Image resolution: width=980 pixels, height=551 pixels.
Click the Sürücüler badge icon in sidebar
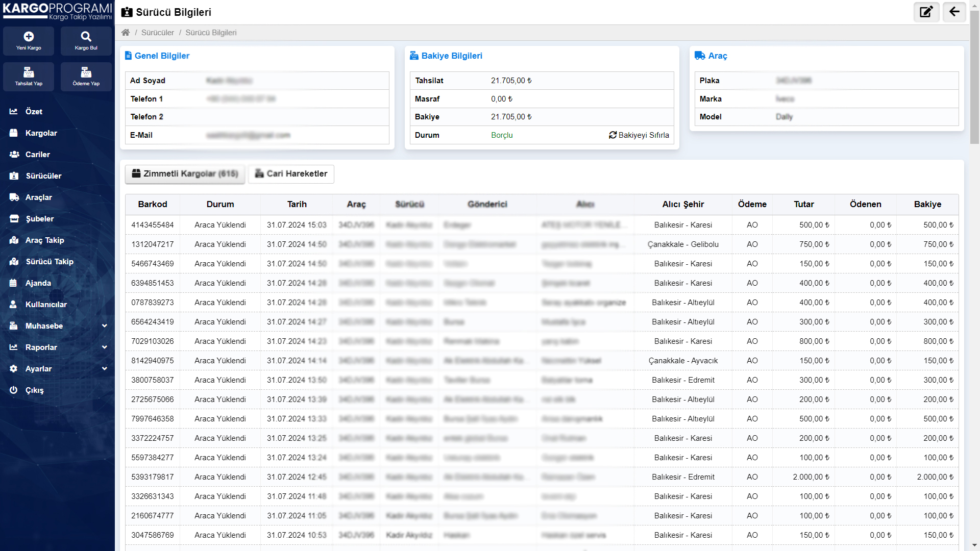coord(14,176)
